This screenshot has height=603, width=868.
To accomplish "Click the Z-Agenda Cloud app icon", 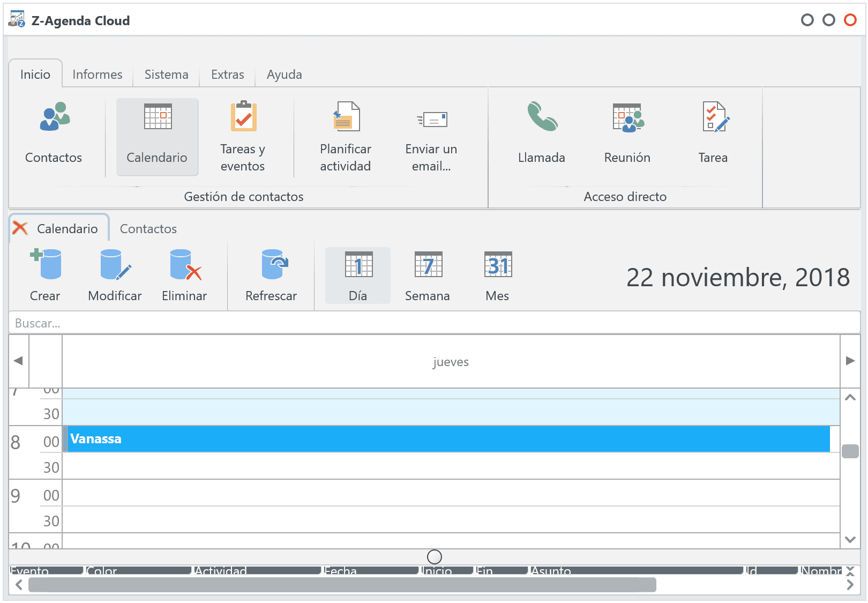I will tap(17, 20).
